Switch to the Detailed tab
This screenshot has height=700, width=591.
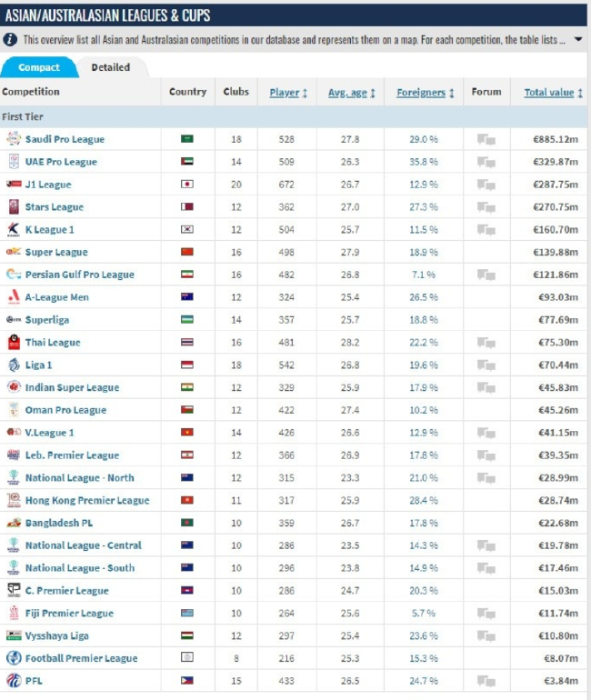[110, 67]
